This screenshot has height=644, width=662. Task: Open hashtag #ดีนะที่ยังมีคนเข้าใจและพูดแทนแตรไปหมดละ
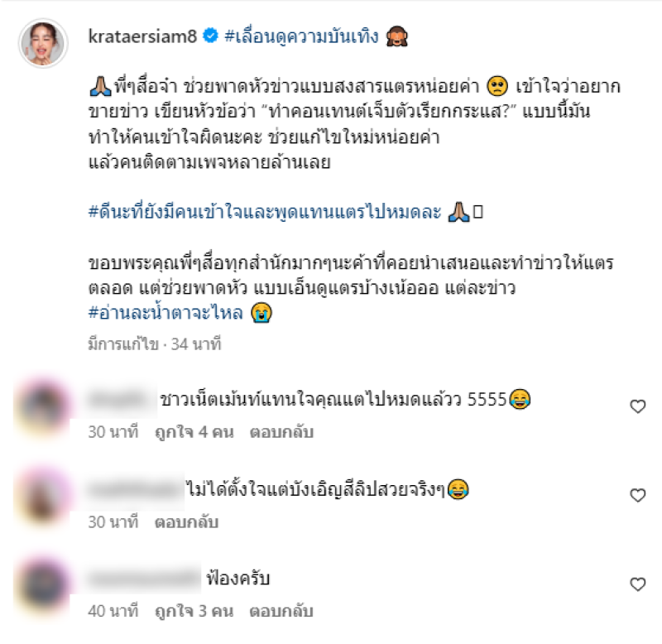pos(265,211)
